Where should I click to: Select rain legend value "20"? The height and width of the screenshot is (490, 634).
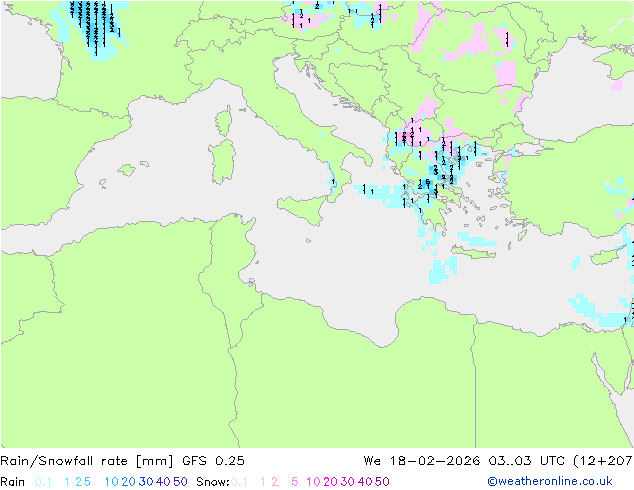(128, 482)
